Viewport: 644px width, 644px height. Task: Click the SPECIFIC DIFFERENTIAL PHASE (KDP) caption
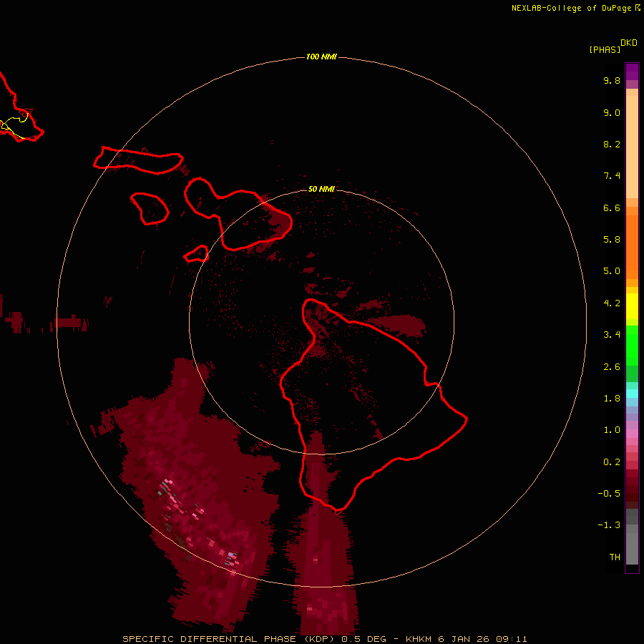point(228,639)
